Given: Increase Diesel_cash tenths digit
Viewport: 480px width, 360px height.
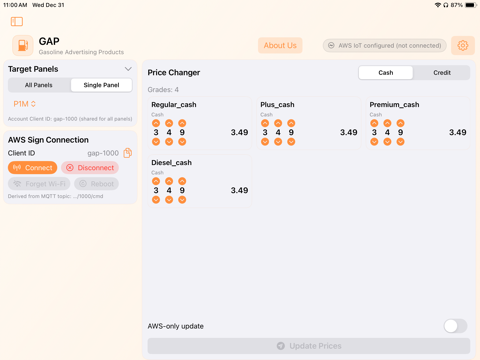Looking at the screenshot, I should tap(169, 181).
